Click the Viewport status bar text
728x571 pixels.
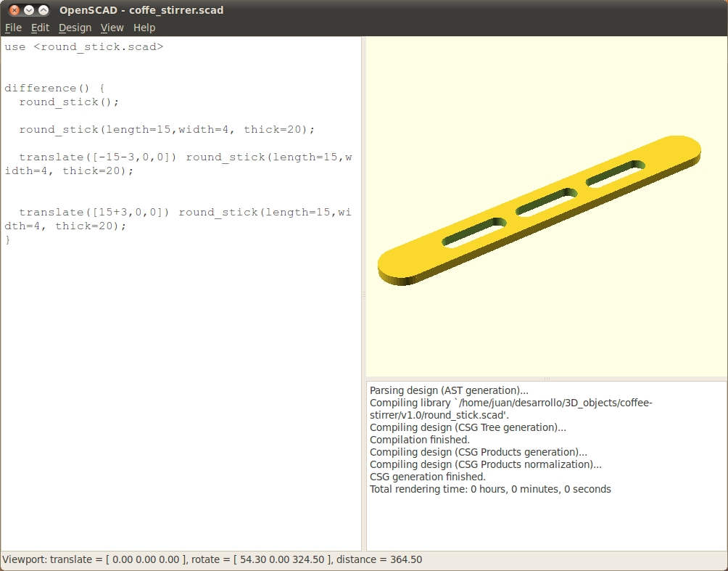pyautogui.click(x=212, y=559)
